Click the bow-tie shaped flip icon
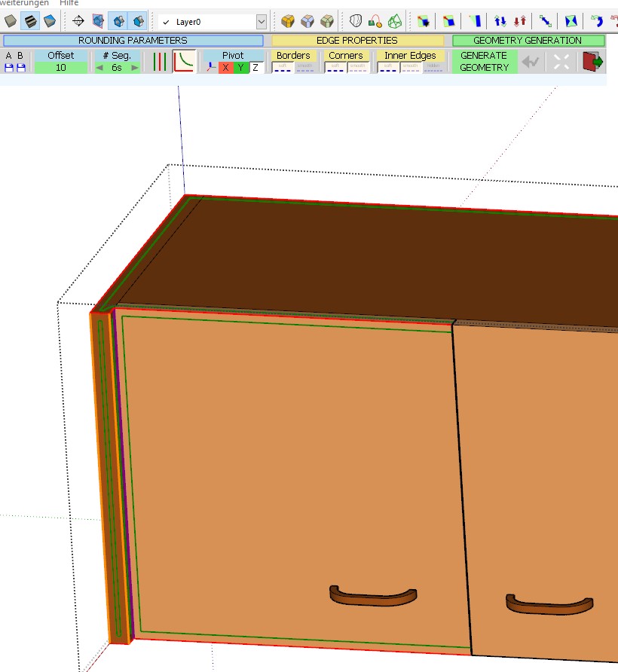This screenshot has width=618, height=672. tap(571, 21)
